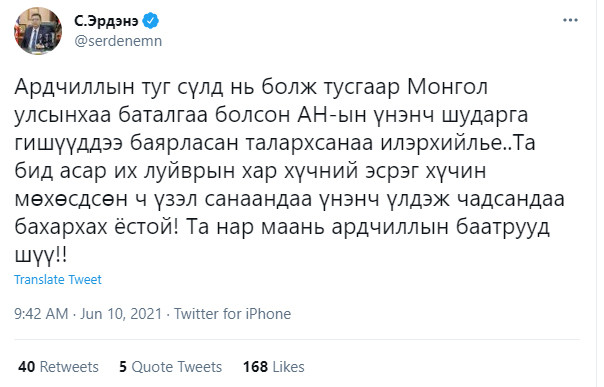Image resolution: width=604 pixels, height=387 pixels.
Task: Click the Translate Tweet link
Action: pyautogui.click(x=58, y=279)
